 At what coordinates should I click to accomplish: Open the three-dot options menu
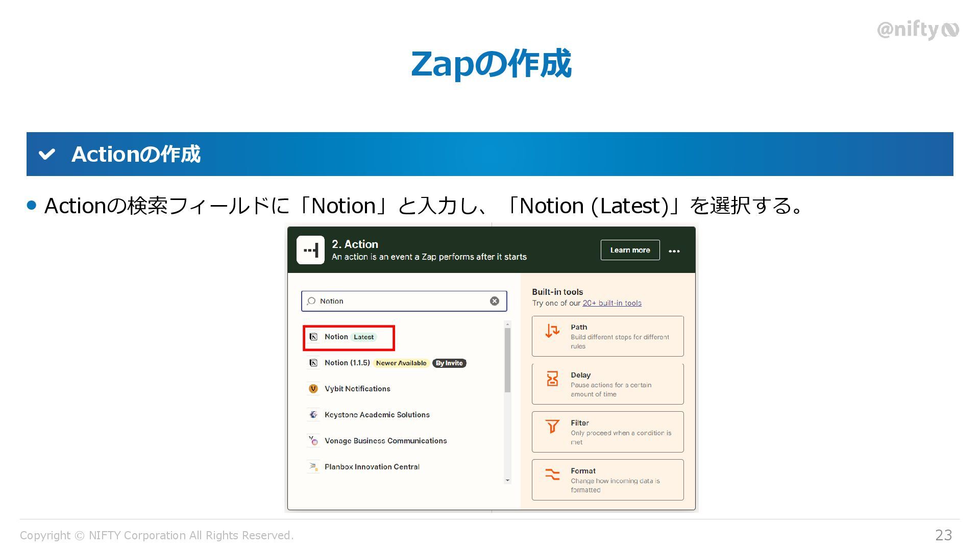[x=674, y=251]
